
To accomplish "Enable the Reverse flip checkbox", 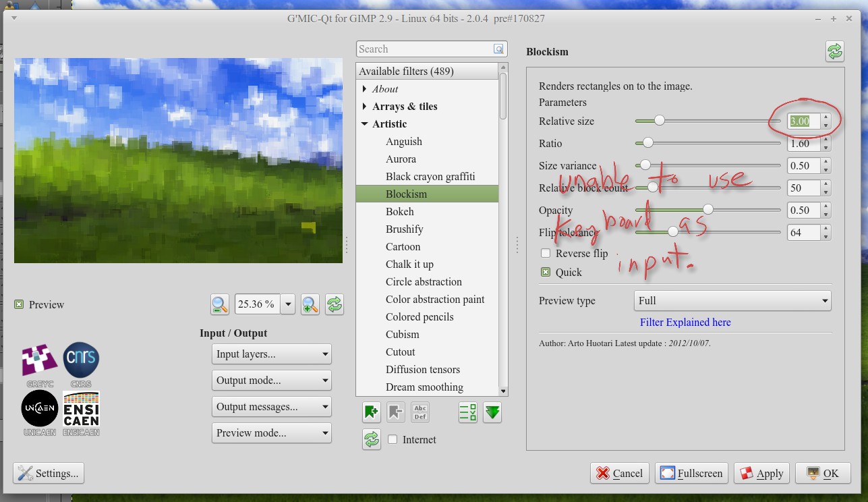I will pyautogui.click(x=546, y=254).
